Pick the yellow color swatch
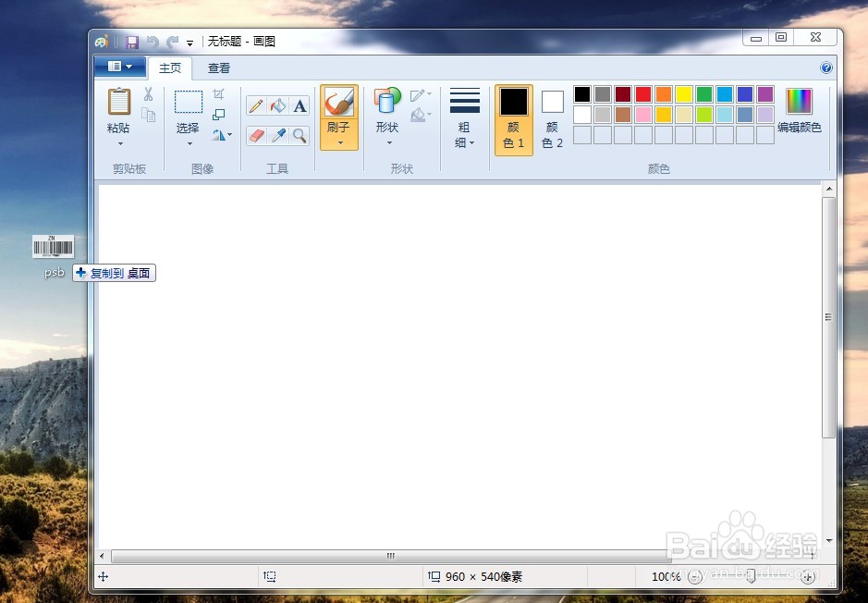Screen dimensions: 868x603 [684, 94]
